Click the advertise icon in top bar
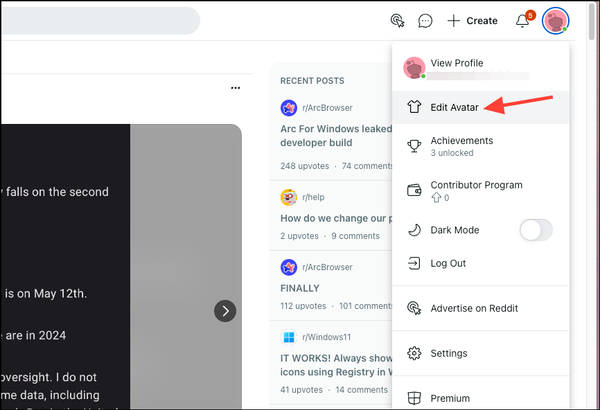This screenshot has height=410, width=600. (397, 20)
